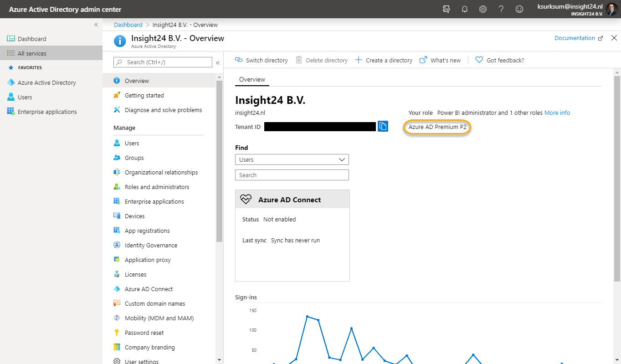Click the Devices icon
The width and height of the screenshot is (621, 364).
click(x=117, y=216)
